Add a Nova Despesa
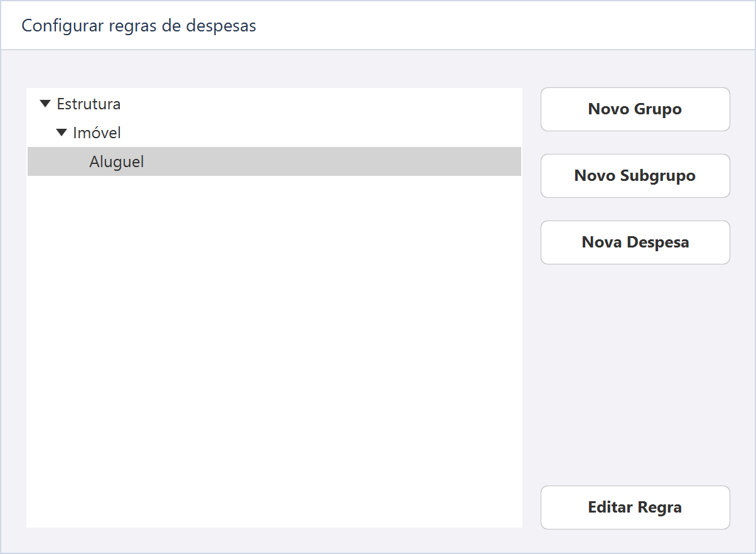 click(635, 242)
